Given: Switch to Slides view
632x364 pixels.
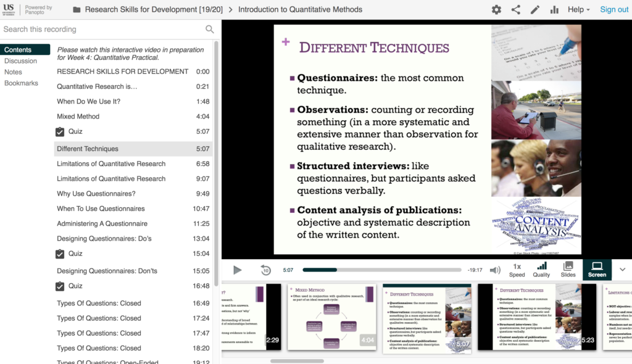Looking at the screenshot, I should tap(568, 270).
